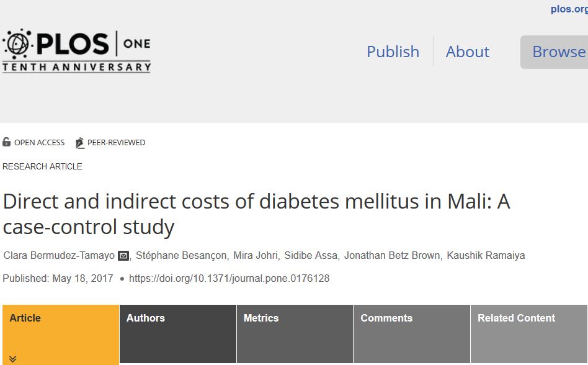Click author Clara Bermudez-Tamayo
Image resolution: width=588 pixels, height=365 pixels.
coord(59,256)
